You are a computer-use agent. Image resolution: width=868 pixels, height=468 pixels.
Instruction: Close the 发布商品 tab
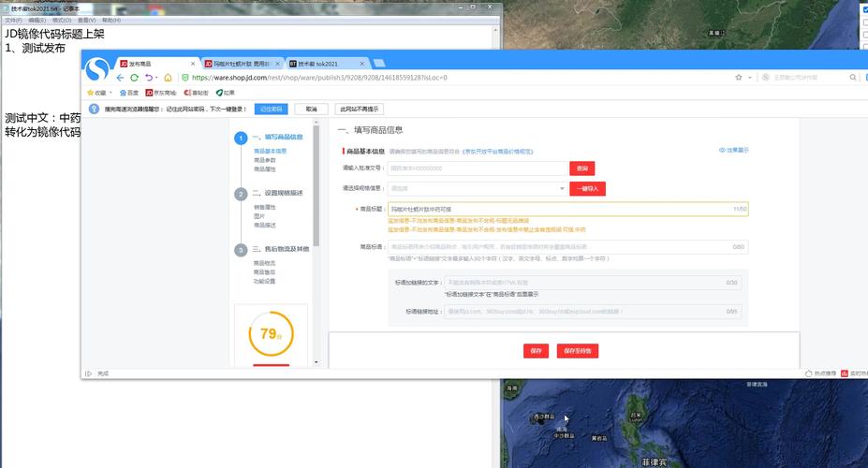193,64
